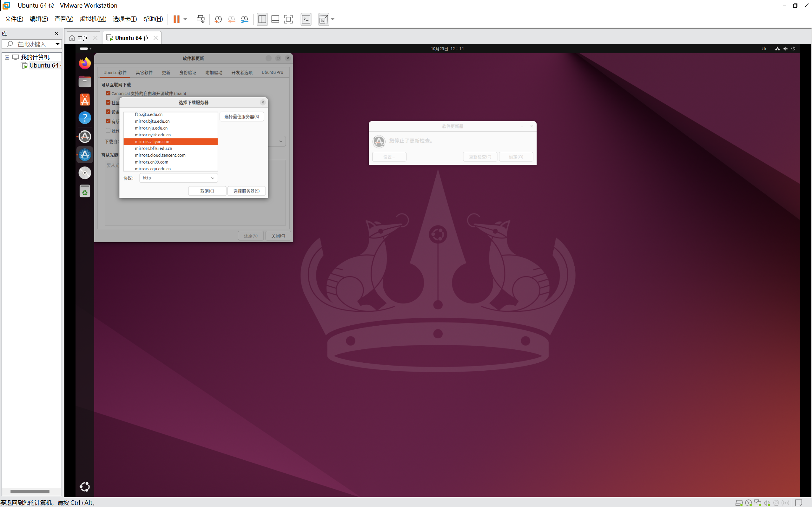
Task: Select mirror.nyist.edu.cn in the server list
Action: (x=170, y=135)
